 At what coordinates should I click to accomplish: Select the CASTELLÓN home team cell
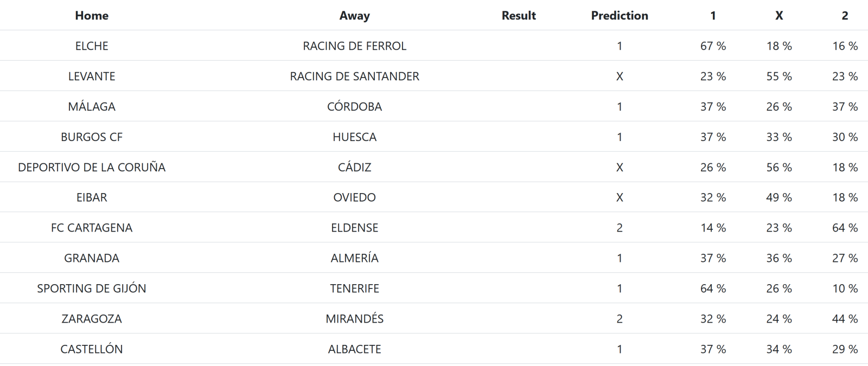(x=92, y=349)
